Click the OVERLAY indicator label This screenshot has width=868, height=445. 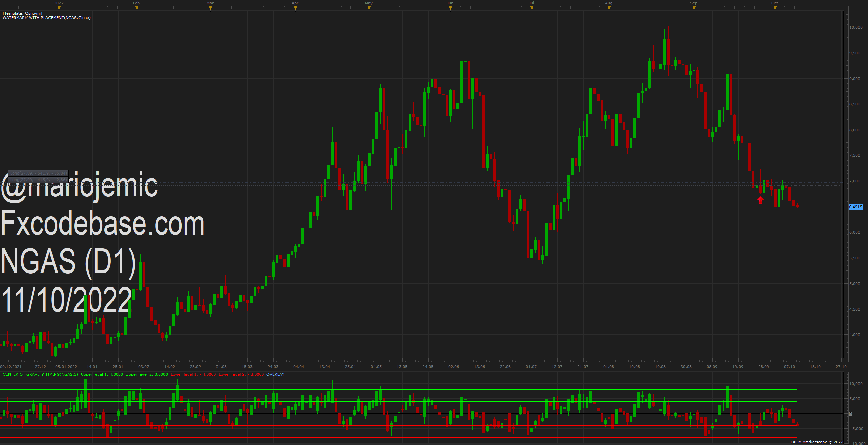(275, 374)
